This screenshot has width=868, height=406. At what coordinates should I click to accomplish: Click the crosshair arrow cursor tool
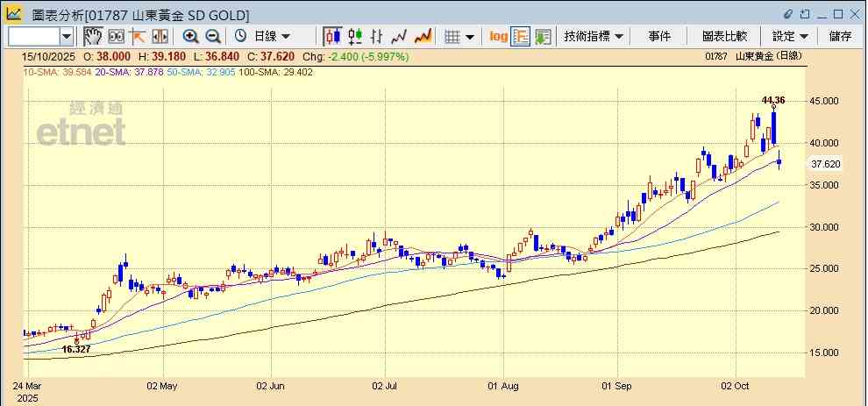pyautogui.click(x=138, y=36)
